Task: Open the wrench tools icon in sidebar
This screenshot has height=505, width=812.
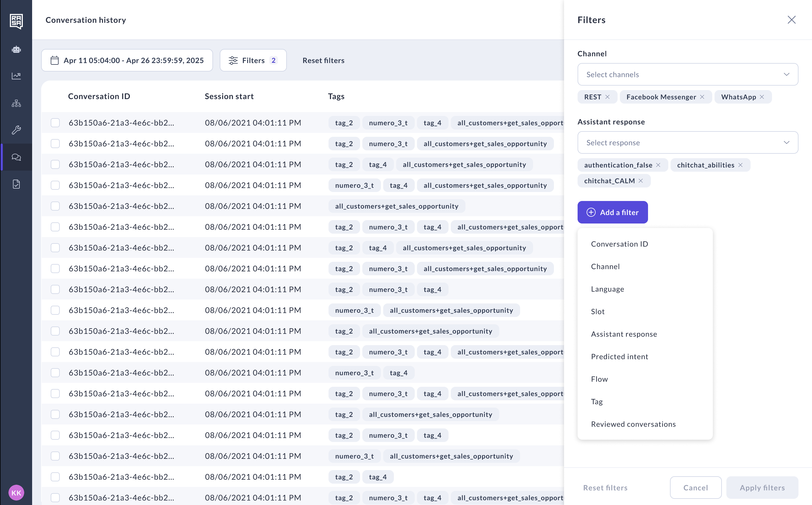Action: 16,130
